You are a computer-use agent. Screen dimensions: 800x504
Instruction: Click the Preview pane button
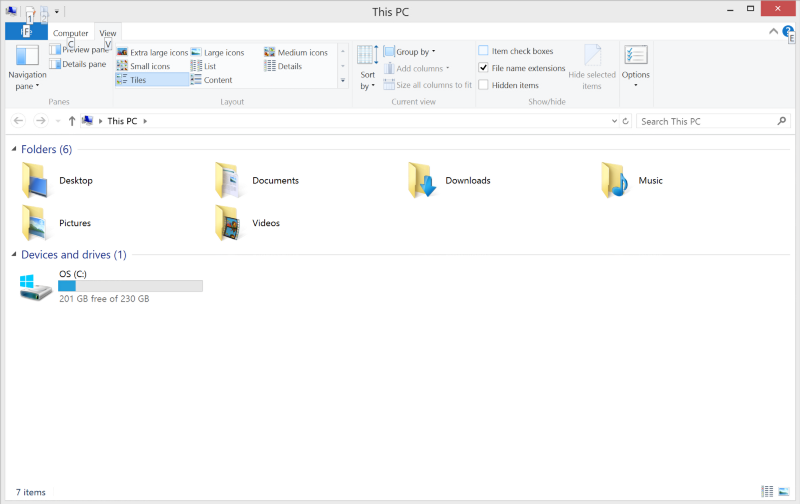click(80, 50)
